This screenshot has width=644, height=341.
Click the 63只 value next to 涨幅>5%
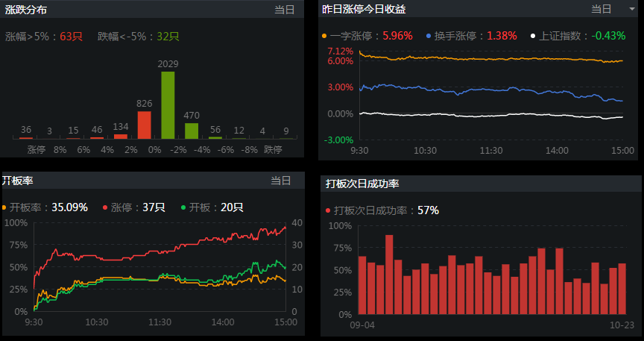pos(71,37)
